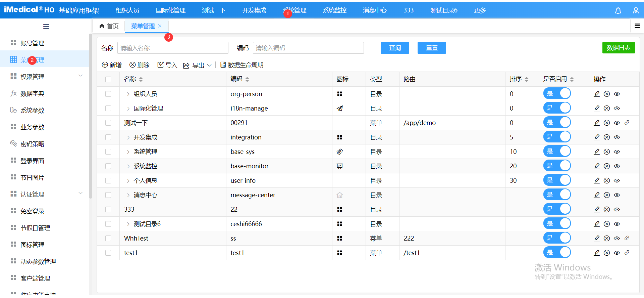Open 数据生命周期 from toolbar

[242, 65]
